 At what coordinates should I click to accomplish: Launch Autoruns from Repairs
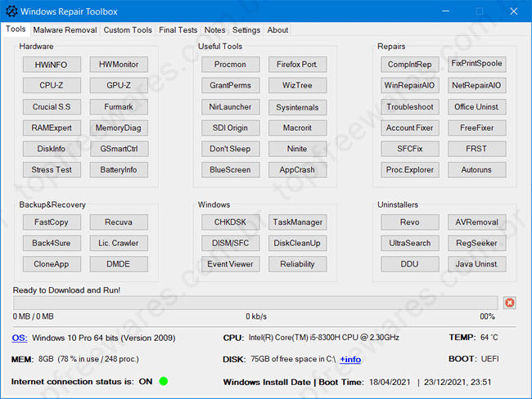pos(476,170)
